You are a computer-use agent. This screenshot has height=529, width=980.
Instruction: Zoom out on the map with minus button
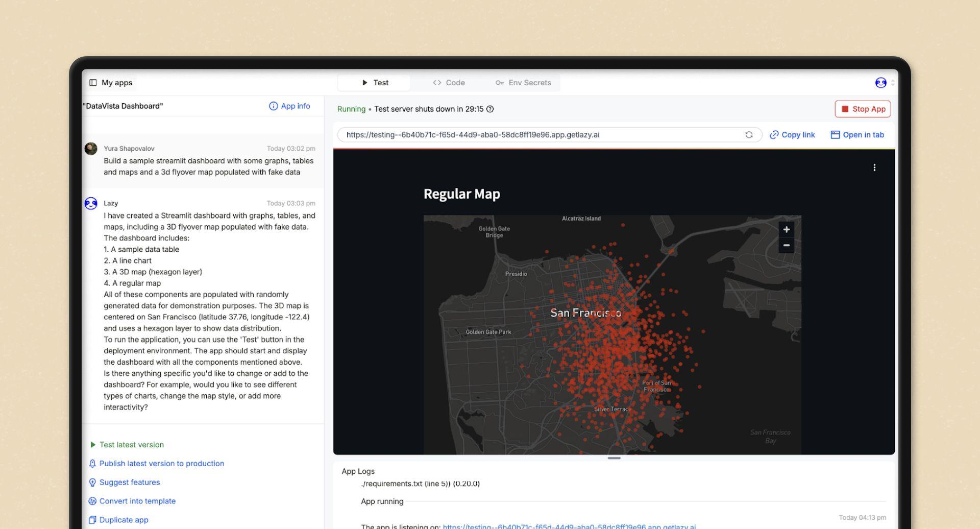(x=786, y=246)
